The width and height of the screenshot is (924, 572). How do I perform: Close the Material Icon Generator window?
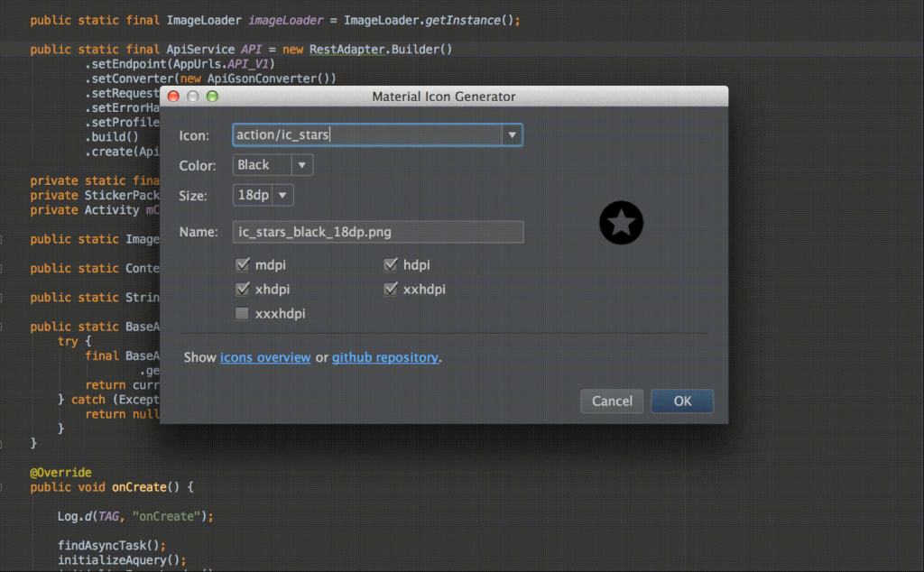[172, 96]
